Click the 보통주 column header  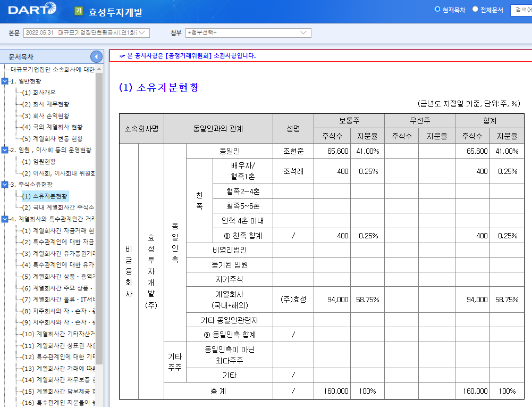tap(349, 121)
